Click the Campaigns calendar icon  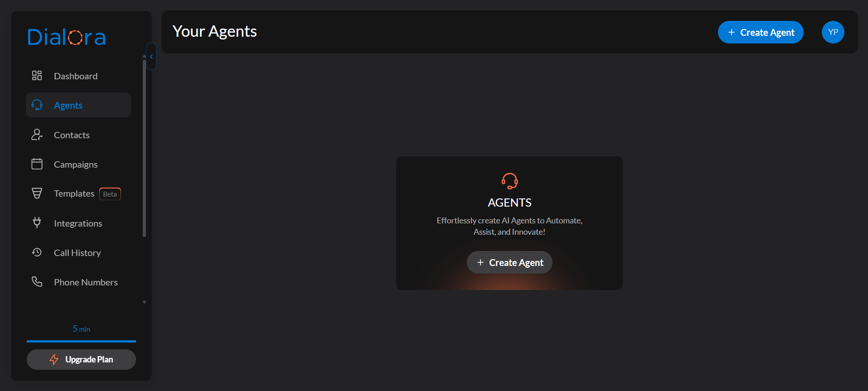(x=37, y=164)
